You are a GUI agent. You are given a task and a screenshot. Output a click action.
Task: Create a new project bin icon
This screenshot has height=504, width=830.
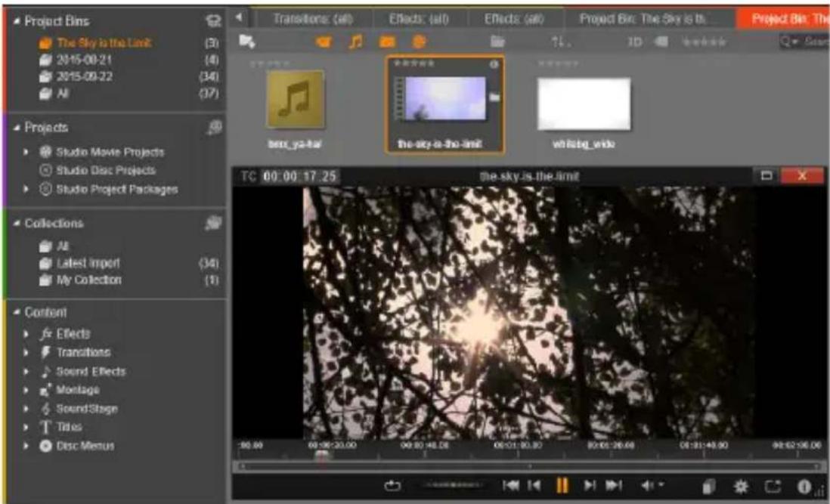[x=213, y=21]
